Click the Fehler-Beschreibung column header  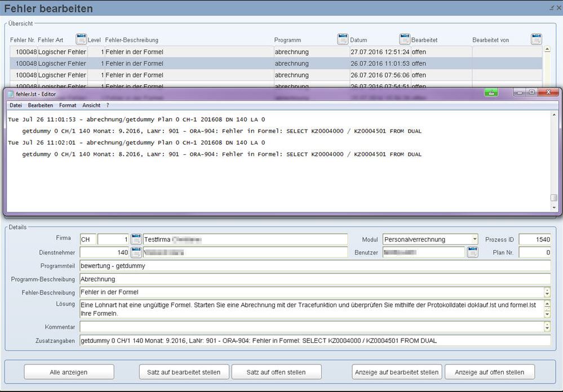click(x=131, y=40)
